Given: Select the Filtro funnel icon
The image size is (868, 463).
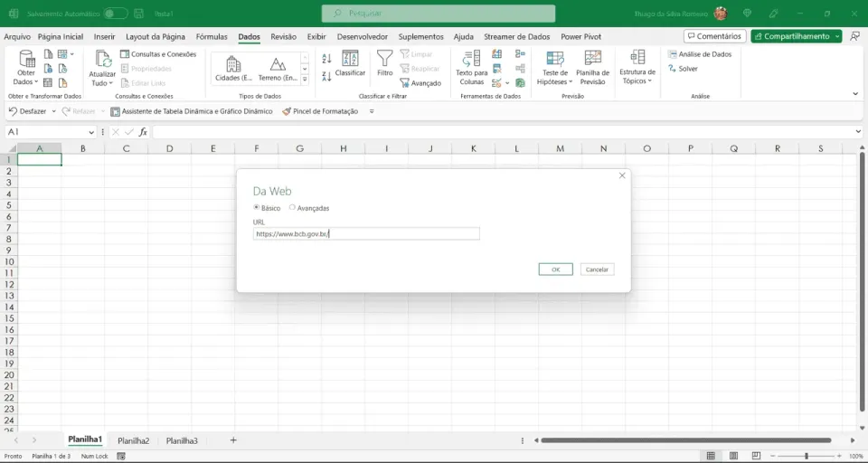Looking at the screenshot, I should pyautogui.click(x=384, y=58).
